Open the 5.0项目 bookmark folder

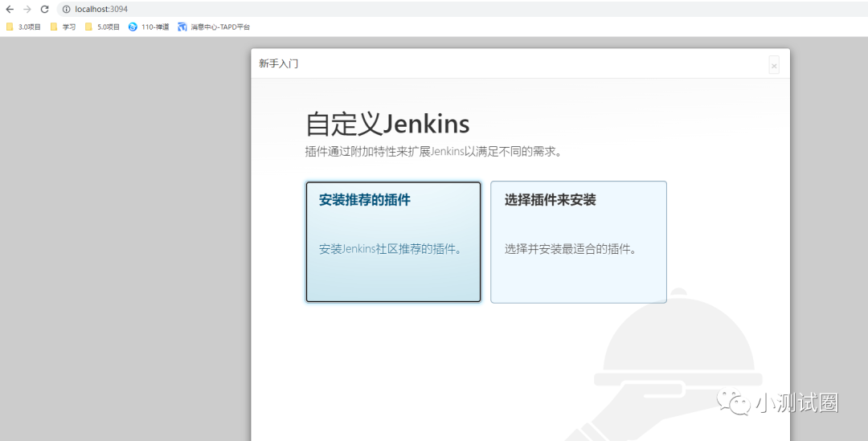102,27
